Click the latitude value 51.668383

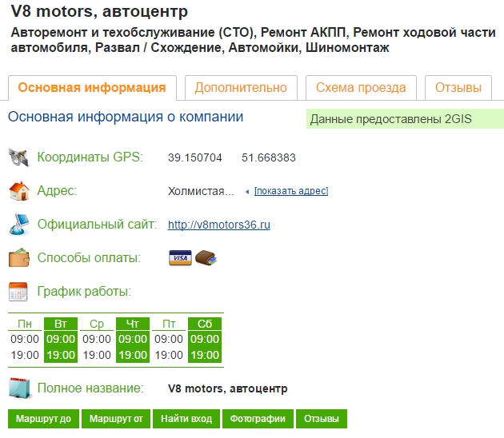pos(269,157)
